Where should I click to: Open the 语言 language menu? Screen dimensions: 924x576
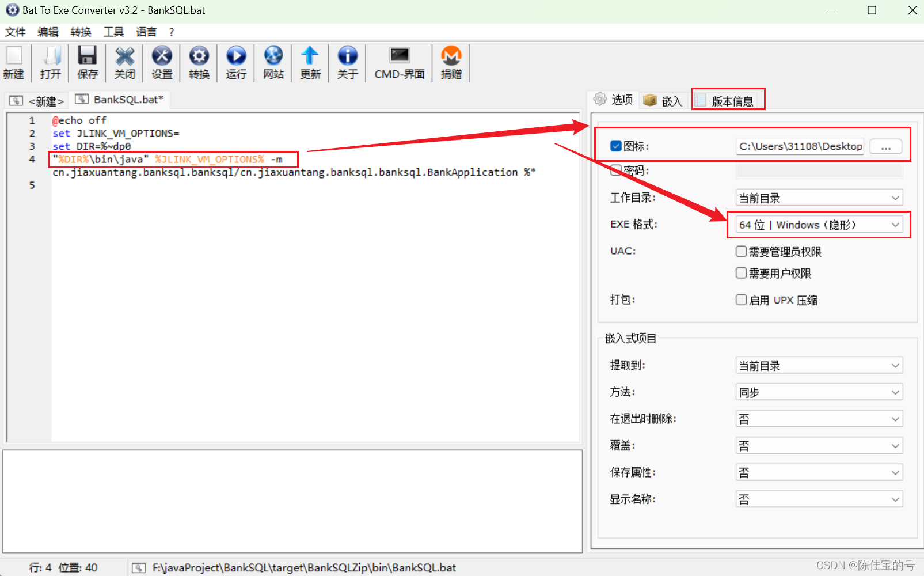click(146, 32)
